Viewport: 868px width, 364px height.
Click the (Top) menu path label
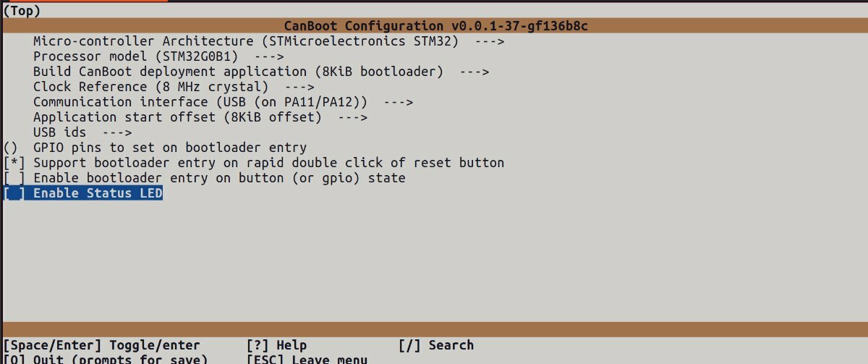(22, 11)
